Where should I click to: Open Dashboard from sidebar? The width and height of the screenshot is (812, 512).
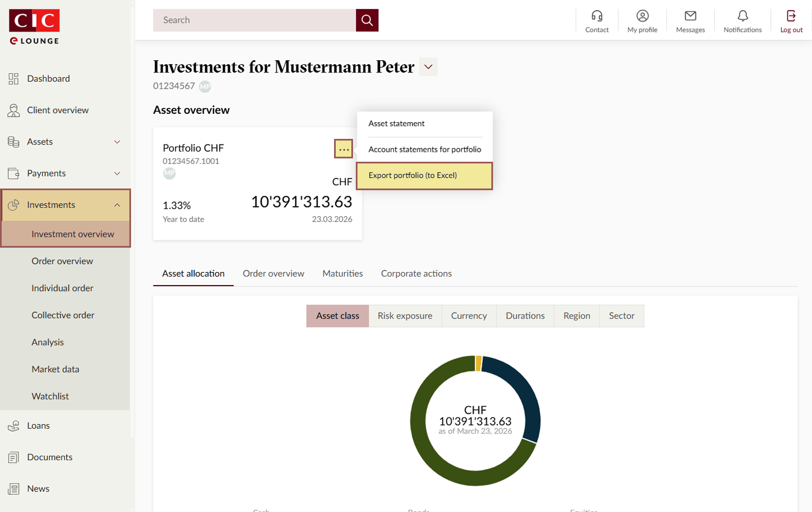[x=49, y=79]
